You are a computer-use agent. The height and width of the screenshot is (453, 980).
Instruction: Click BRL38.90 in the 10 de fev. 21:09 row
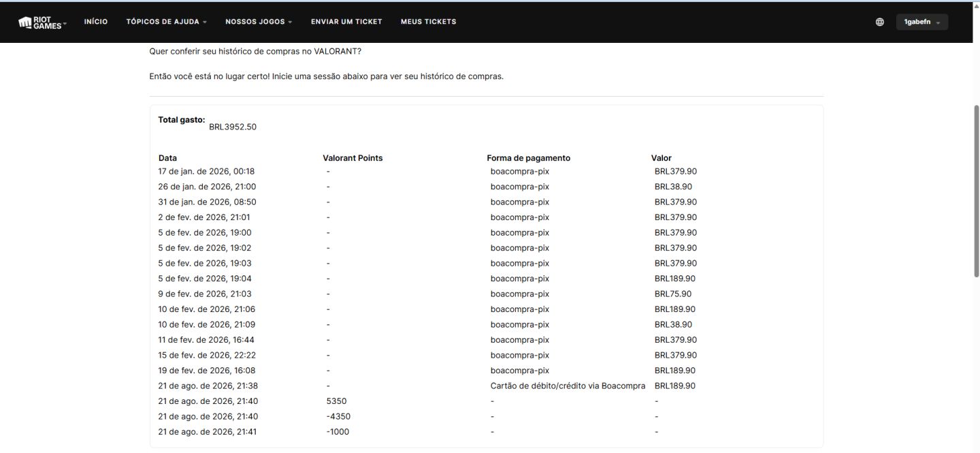click(x=673, y=325)
